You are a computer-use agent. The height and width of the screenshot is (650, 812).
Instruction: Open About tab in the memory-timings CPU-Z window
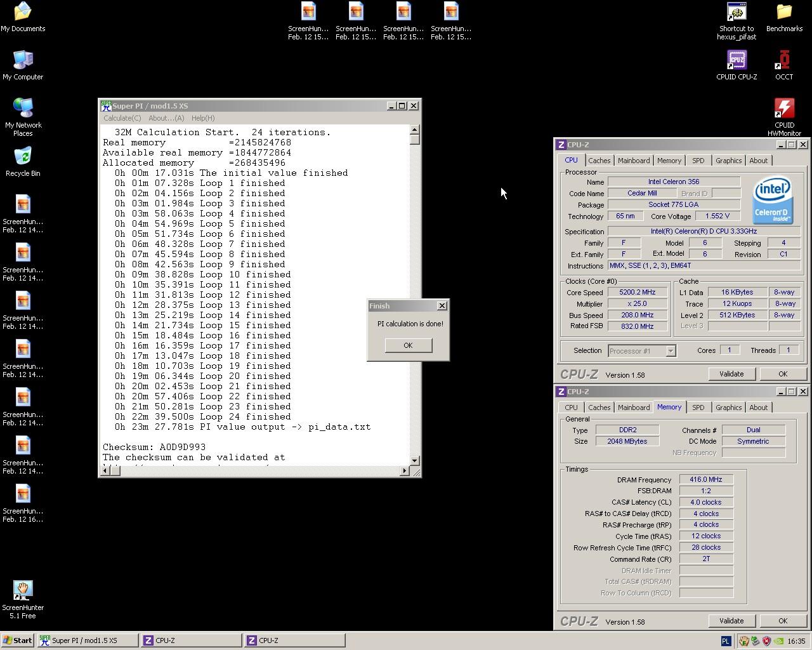(759, 408)
